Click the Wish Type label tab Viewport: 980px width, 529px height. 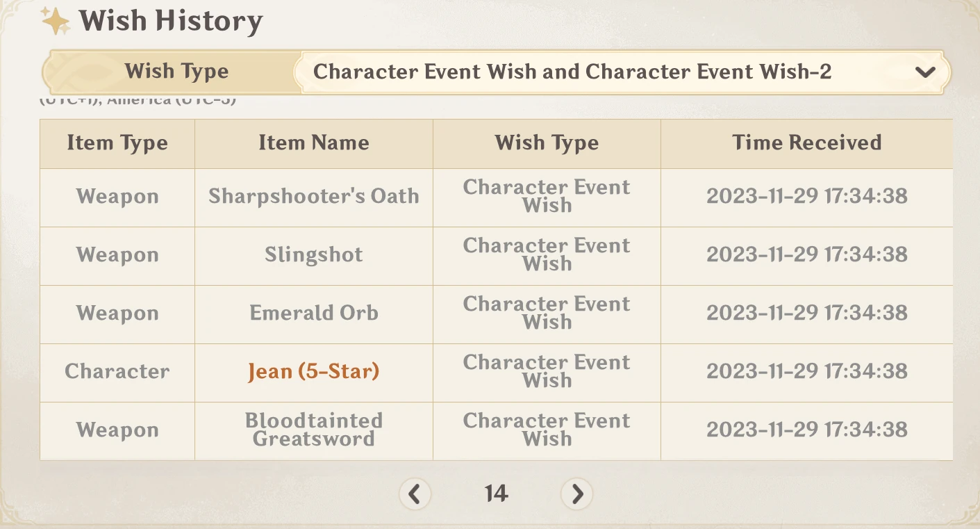point(176,72)
